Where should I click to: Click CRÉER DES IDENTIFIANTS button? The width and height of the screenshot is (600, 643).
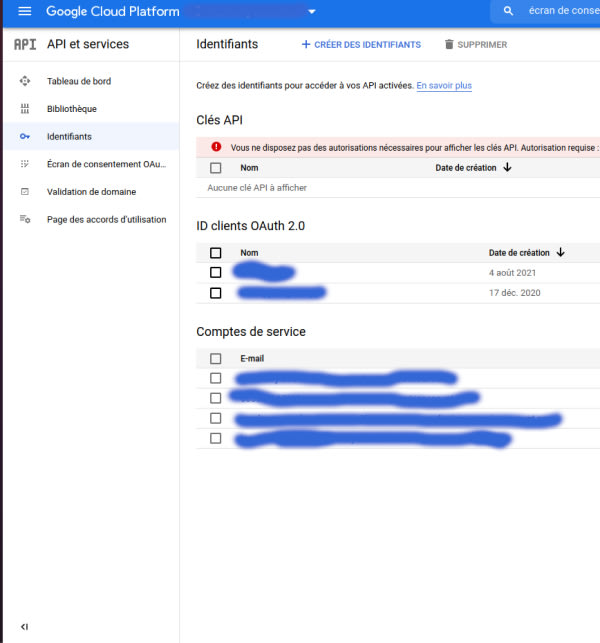tap(361, 44)
